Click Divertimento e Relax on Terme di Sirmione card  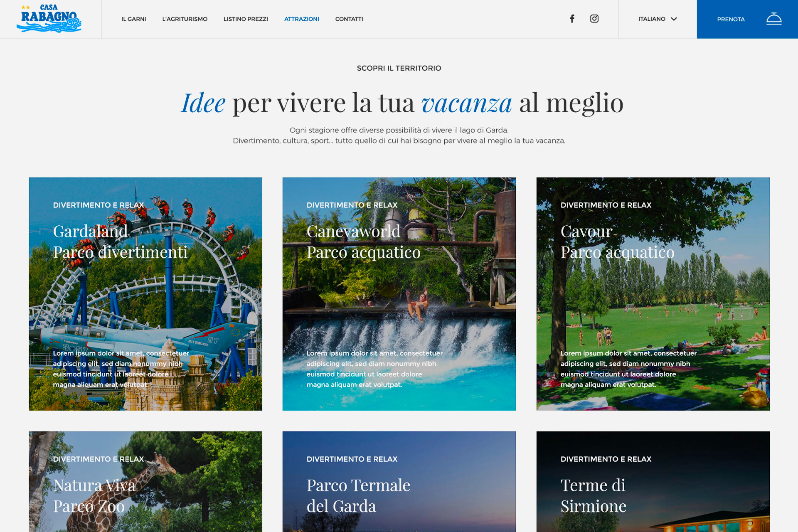click(606, 459)
